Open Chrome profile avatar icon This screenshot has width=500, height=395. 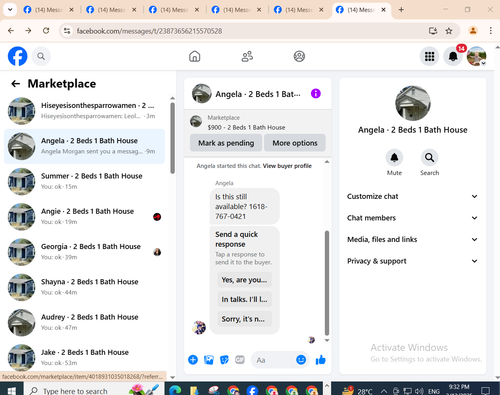[473, 31]
